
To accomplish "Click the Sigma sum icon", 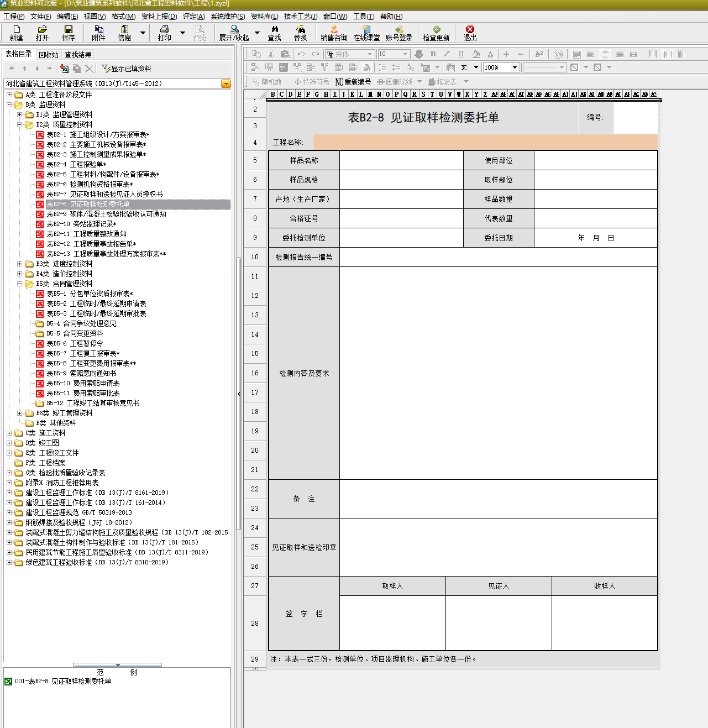I will click(464, 67).
